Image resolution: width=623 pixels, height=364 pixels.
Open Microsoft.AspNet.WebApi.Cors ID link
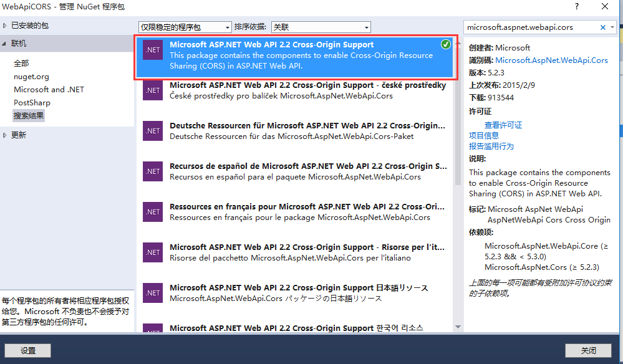click(x=551, y=60)
